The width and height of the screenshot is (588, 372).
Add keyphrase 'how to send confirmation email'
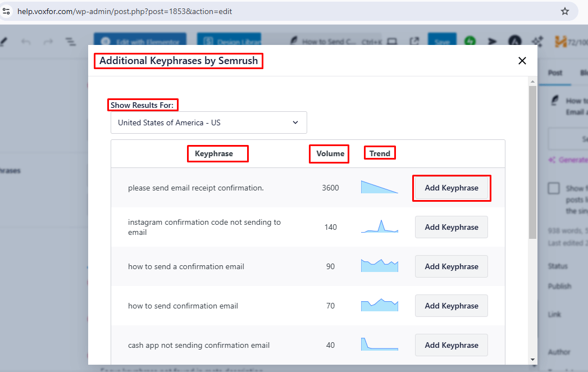(x=452, y=306)
